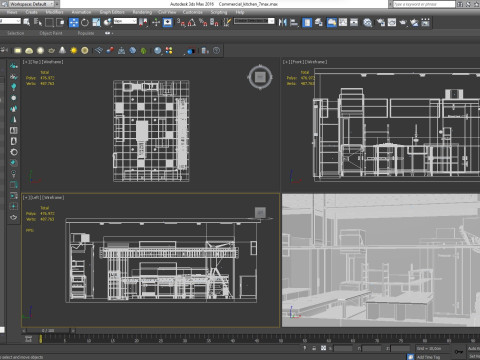Screen dimensions: 480x360
Task: Click the Add Time Tag button
Action: click(x=428, y=357)
